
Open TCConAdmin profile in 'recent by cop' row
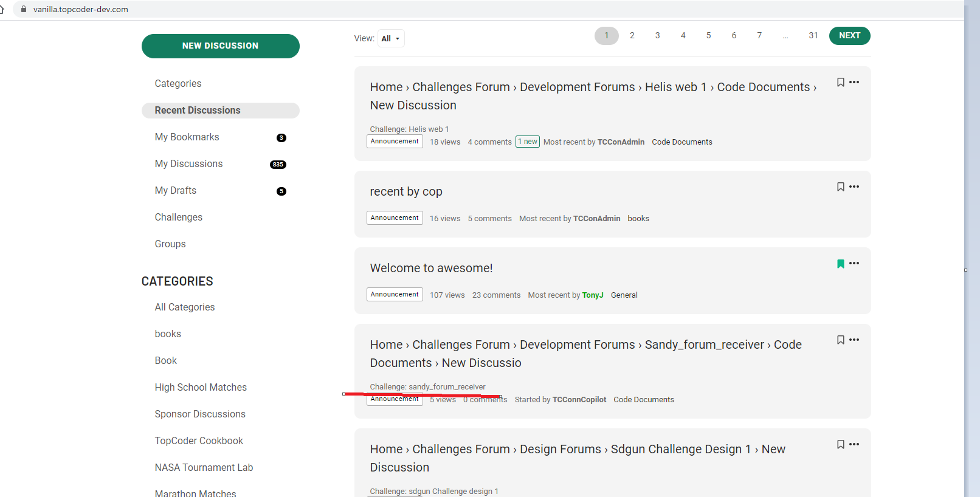click(x=596, y=218)
